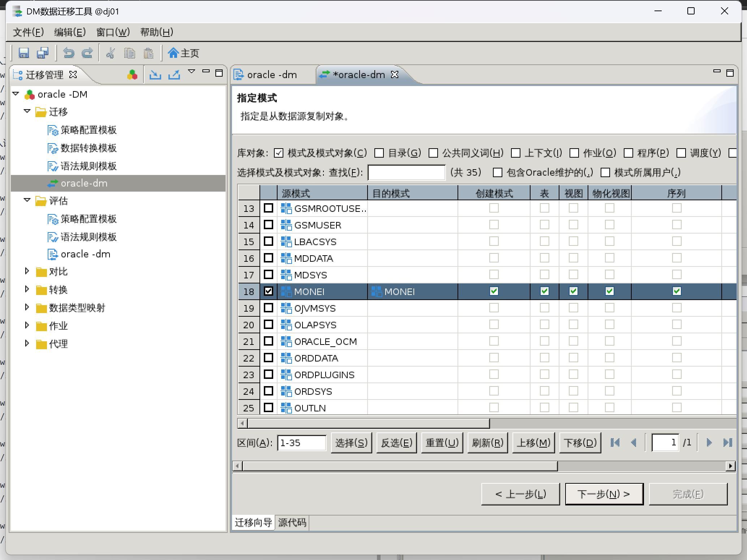747x560 pixels.
Task: Jump to last page navigation icon
Action: click(727, 443)
